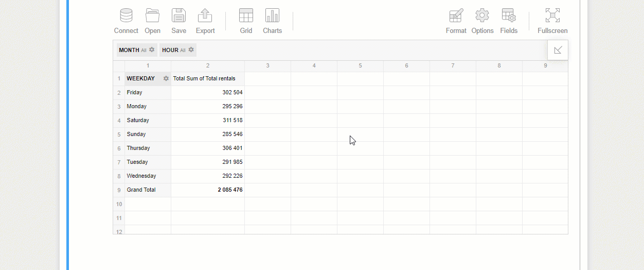Select the Saturday row label
This screenshot has height=270, width=644.
tap(148, 121)
